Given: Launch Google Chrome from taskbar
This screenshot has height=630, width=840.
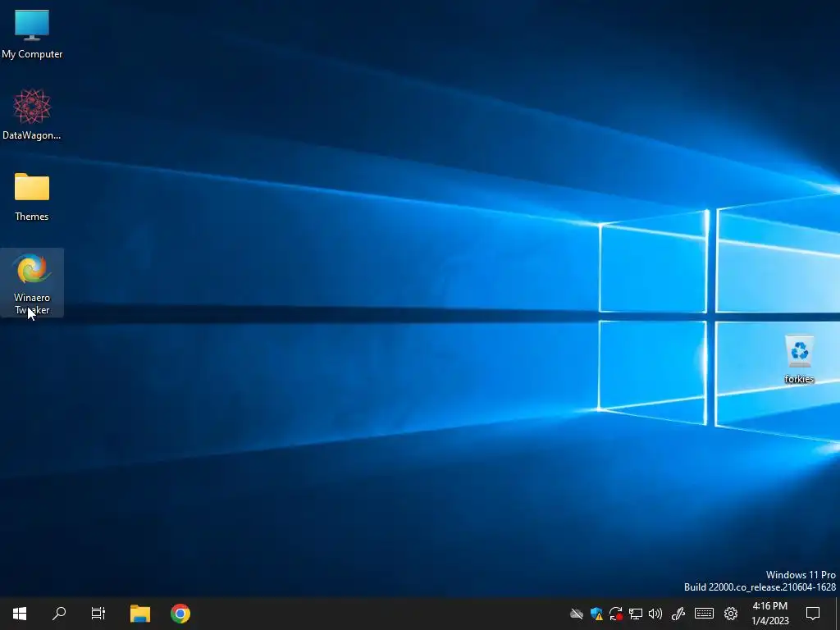Looking at the screenshot, I should pyautogui.click(x=180, y=614).
